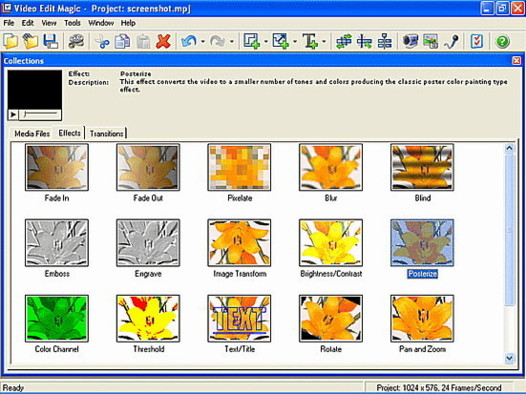Select the Fade In effect thumbnail
This screenshot has height=394, width=526.
pyautogui.click(x=57, y=167)
